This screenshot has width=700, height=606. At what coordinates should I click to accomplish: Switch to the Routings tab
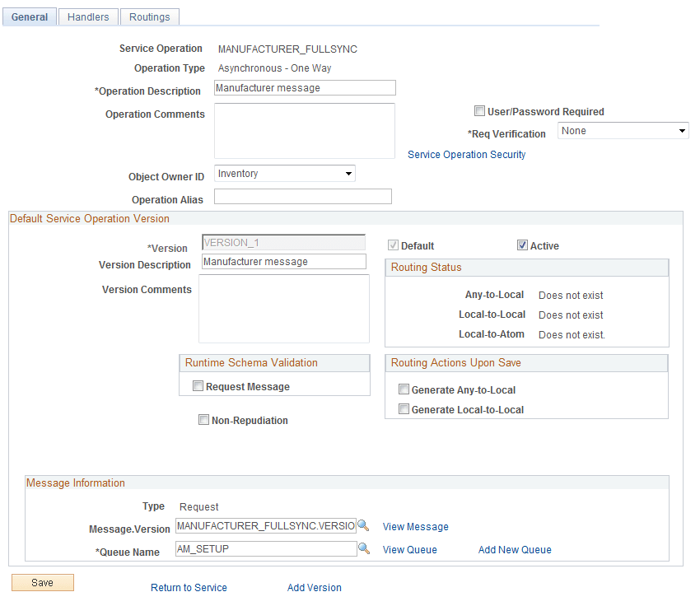[x=149, y=16]
